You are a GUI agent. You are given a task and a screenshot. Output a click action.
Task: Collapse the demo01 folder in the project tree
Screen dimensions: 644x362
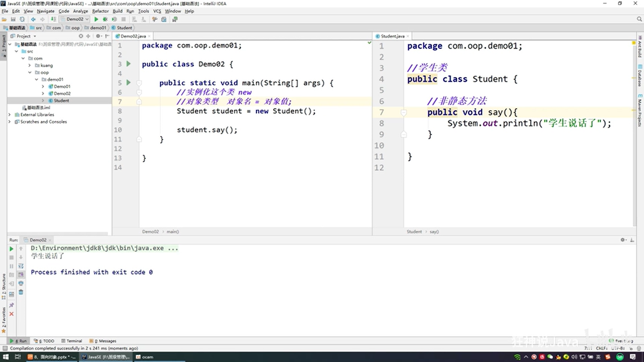[x=37, y=79]
